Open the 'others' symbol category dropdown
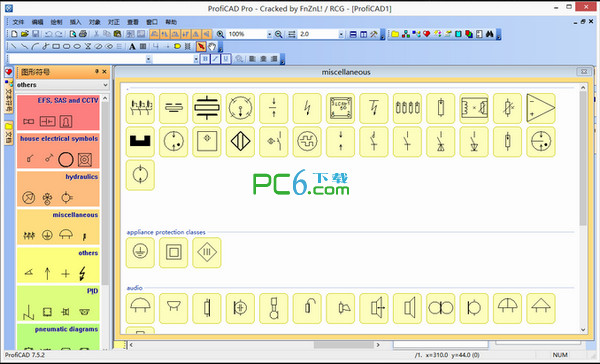 click(x=62, y=85)
